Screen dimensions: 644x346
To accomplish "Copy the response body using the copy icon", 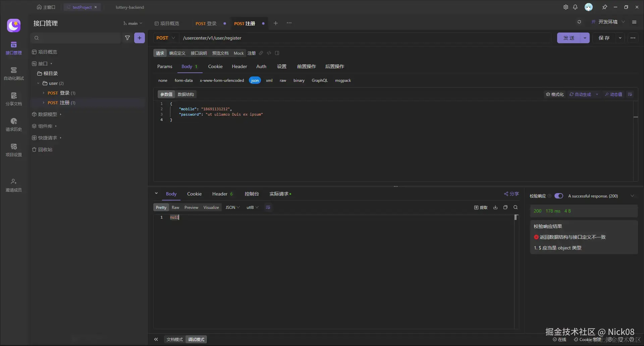I will tap(505, 208).
